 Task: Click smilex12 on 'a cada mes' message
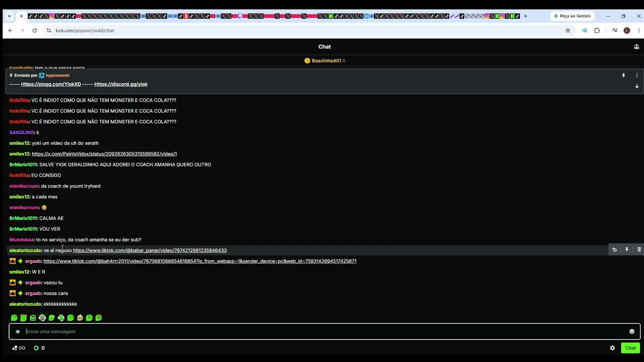tap(20, 197)
